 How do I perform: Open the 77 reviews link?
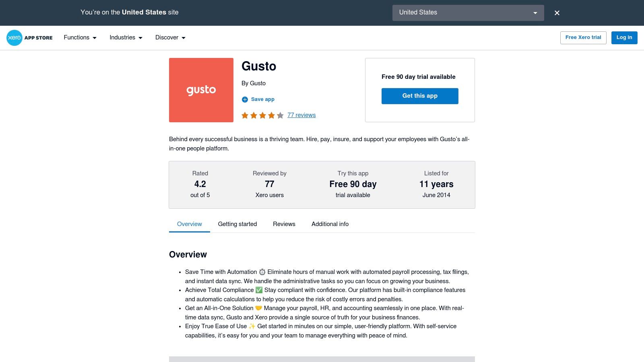pyautogui.click(x=301, y=115)
